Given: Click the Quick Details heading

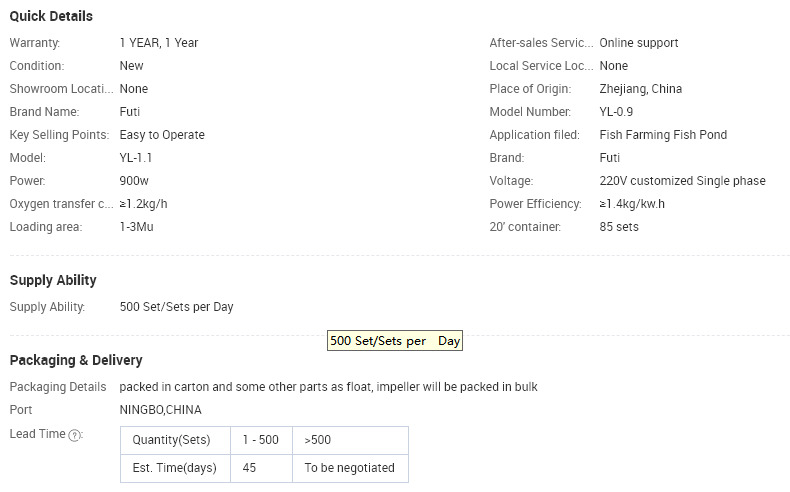Looking at the screenshot, I should click(x=51, y=16).
